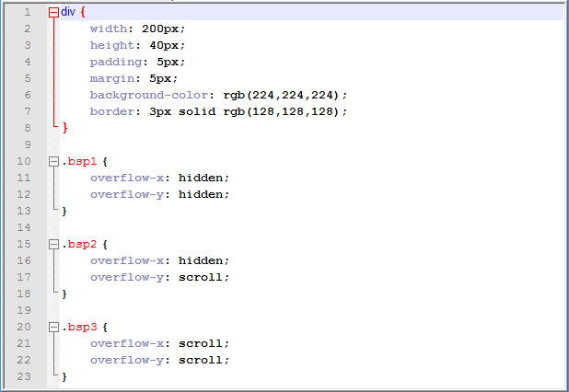Click 'scroll' value on line 17
The height and width of the screenshot is (392, 569).
pos(201,277)
